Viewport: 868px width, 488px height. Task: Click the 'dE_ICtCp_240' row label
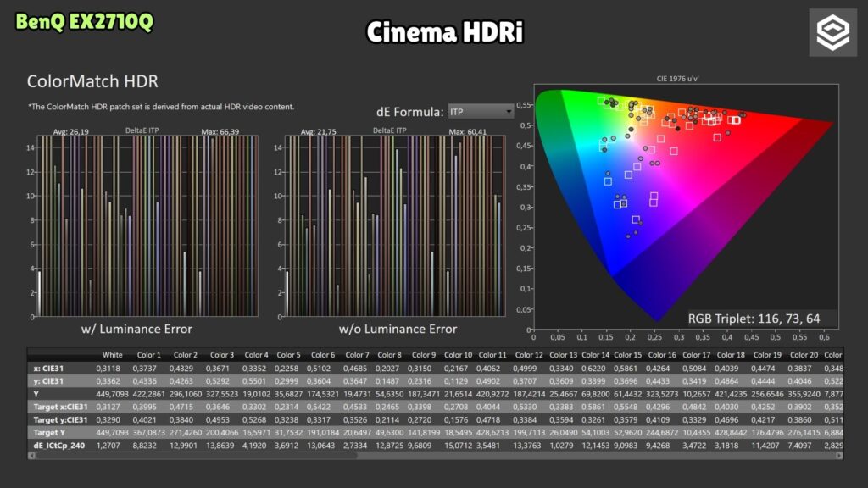pos(58,446)
